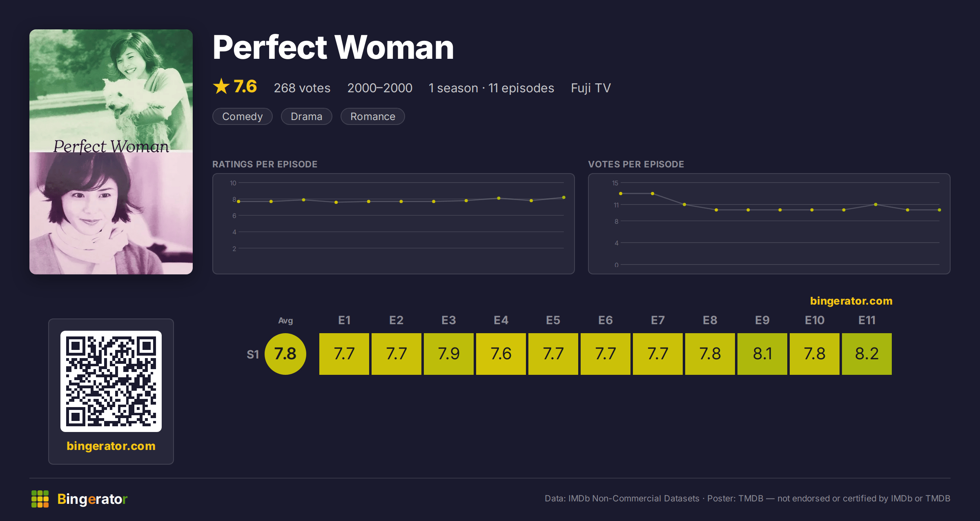Click the Bingerator brand name text
The width and height of the screenshot is (980, 521).
[x=92, y=499]
